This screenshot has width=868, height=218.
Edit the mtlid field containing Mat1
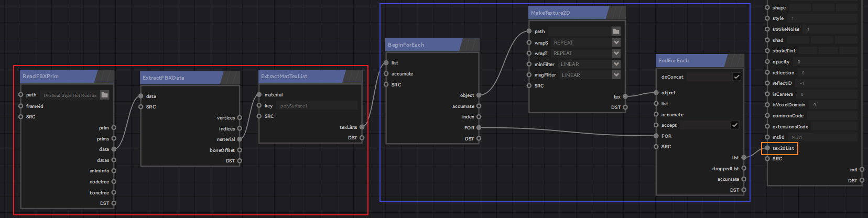tap(823, 137)
